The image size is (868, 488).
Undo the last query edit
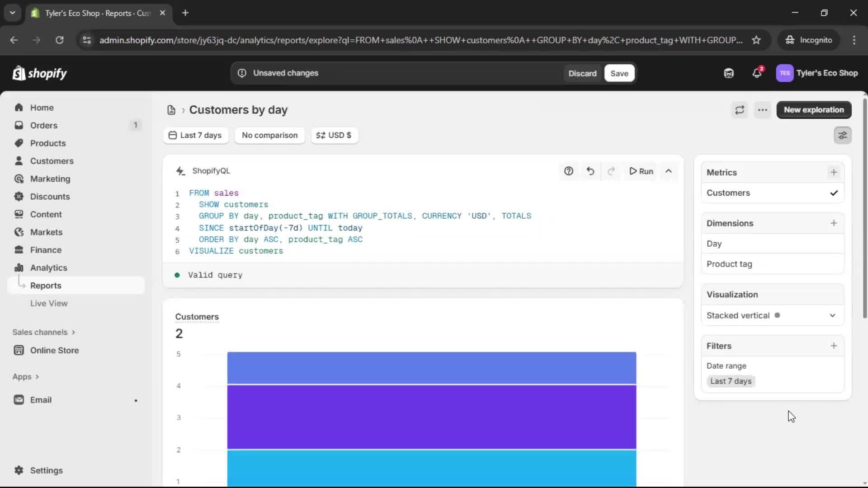[590, 171]
